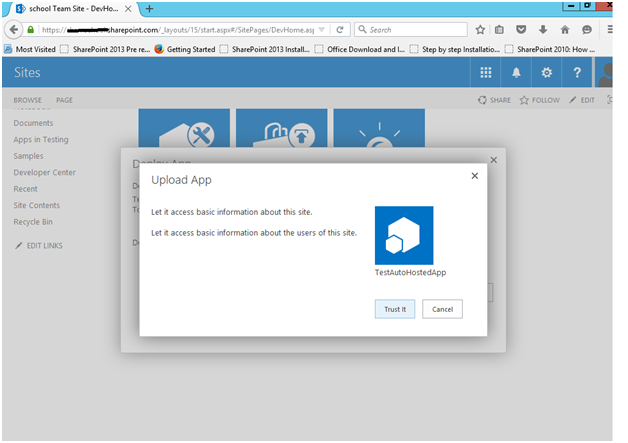Go back with browser back arrow

pyautogui.click(x=14, y=30)
